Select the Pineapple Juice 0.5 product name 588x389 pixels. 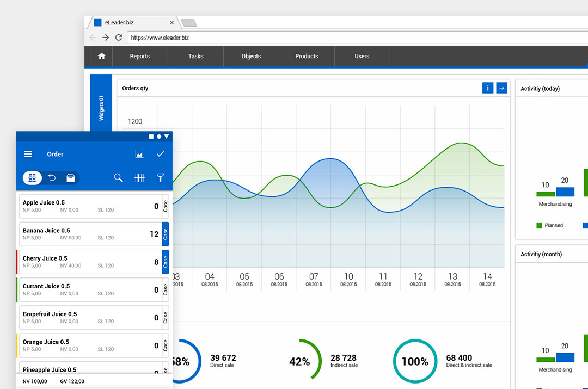(50, 369)
